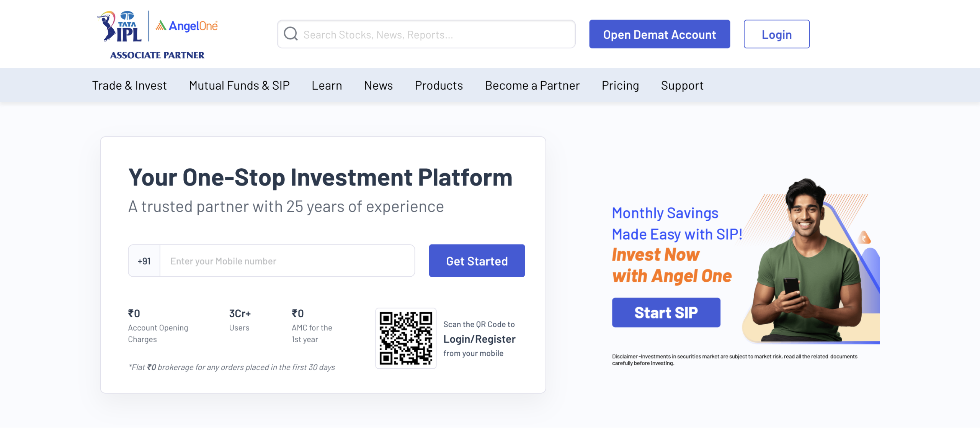Screen dimensions: 980x430
Task: Click the Tata IPL logo
Action: click(119, 26)
